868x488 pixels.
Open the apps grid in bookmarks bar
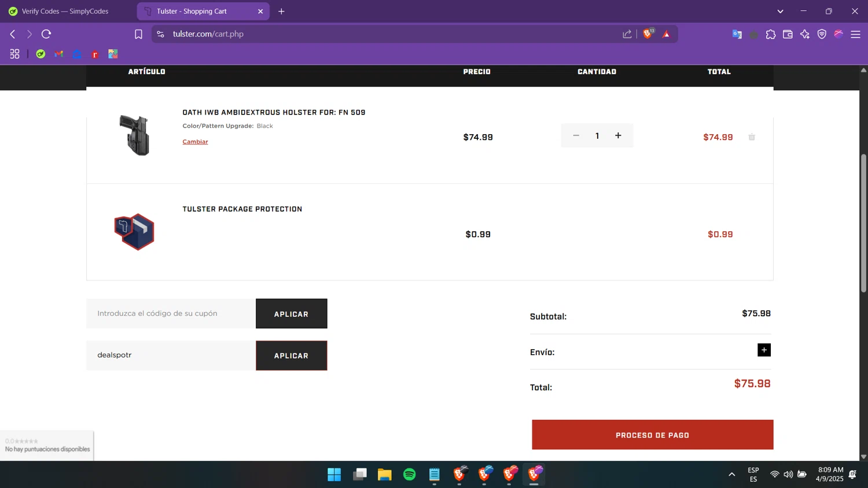tap(14, 54)
